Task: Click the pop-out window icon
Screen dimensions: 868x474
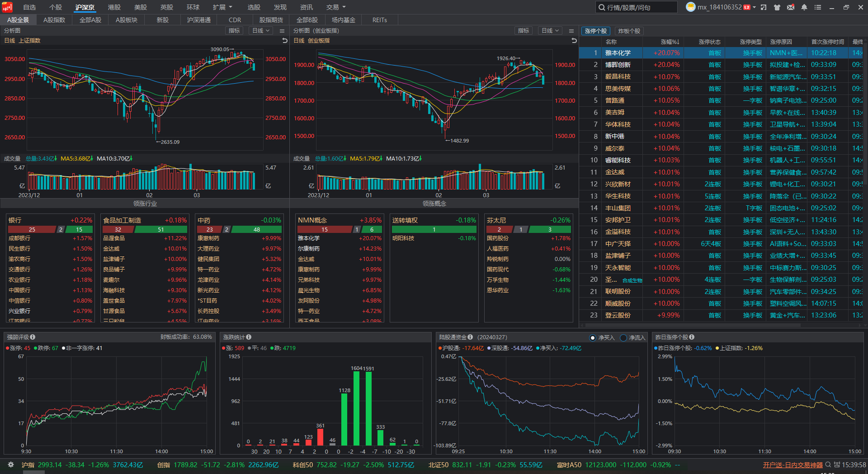Action: (764, 7)
